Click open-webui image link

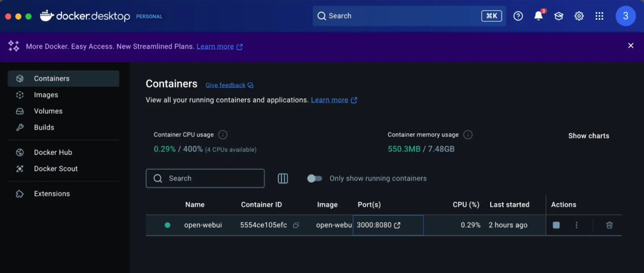[334, 225]
